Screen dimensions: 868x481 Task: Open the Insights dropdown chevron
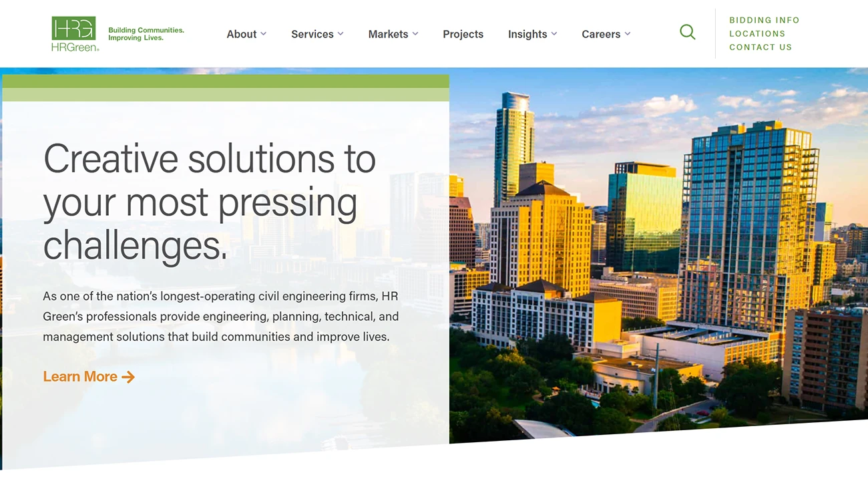click(x=554, y=33)
